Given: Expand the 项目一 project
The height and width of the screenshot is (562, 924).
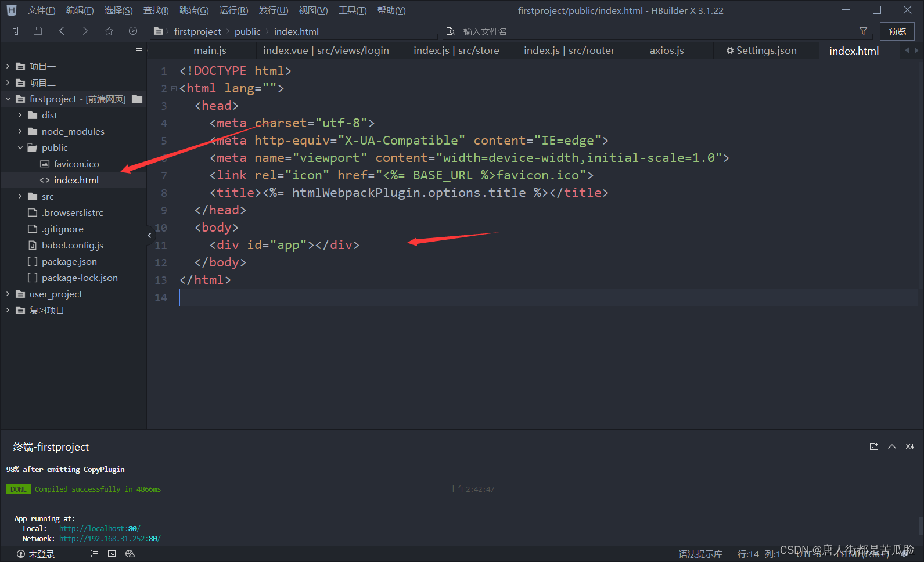Looking at the screenshot, I should 8,66.
